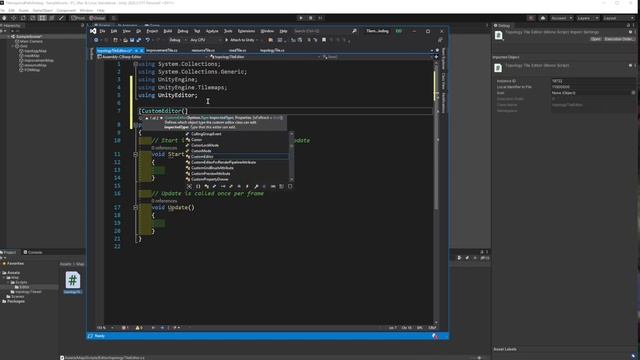
Task: Toggle the classes IntelliSense filter icon
Action: [x=207, y=187]
